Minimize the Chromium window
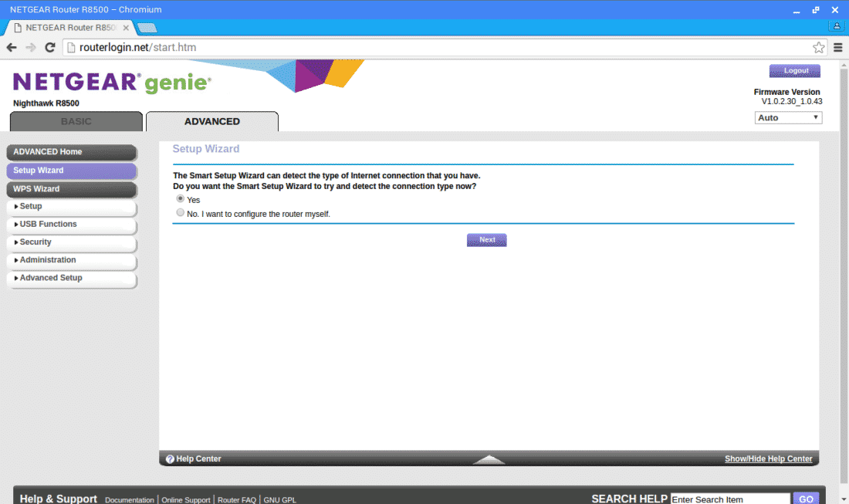This screenshot has width=849, height=504. coord(797,10)
